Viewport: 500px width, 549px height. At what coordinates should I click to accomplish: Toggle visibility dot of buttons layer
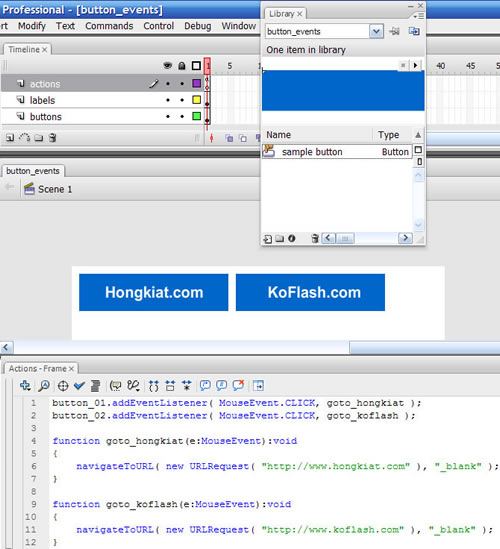[168, 116]
